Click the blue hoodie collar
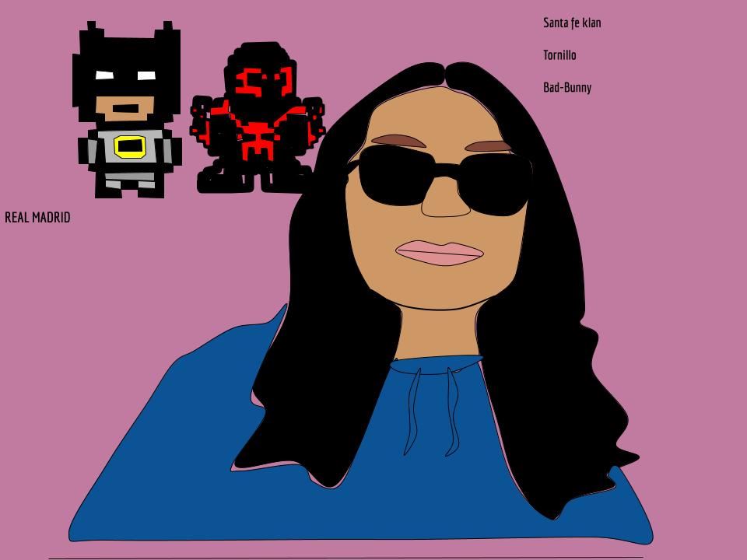Screen dimensions: 747x560 [437, 366]
